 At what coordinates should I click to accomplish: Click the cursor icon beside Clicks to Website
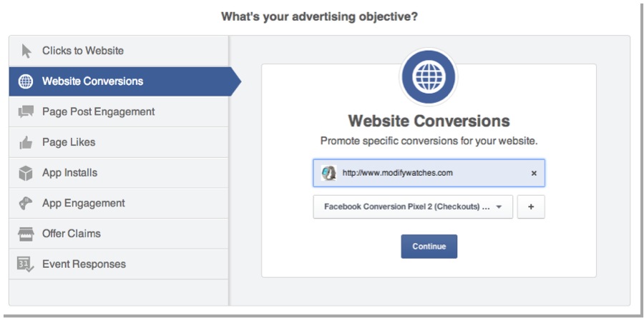click(26, 51)
